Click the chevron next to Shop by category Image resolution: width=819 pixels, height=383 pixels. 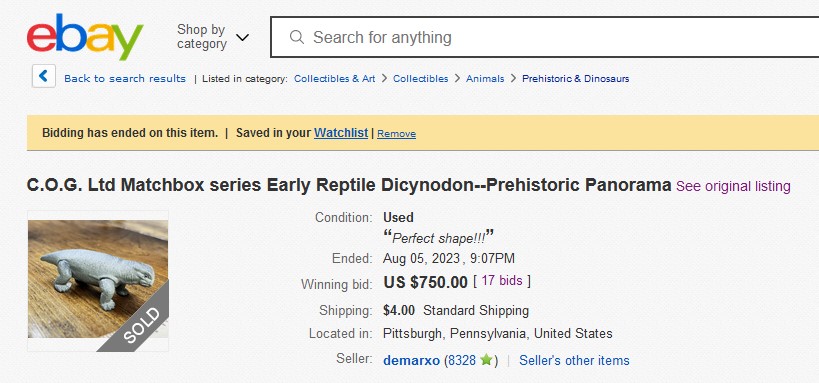(x=242, y=38)
